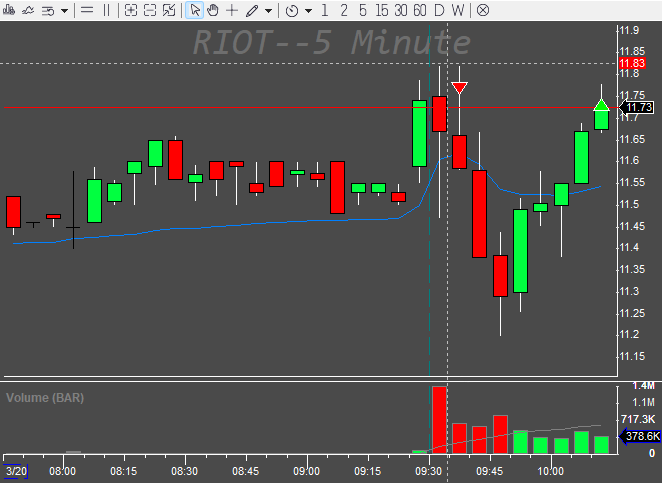Click the 717.3K volume axis label
This screenshot has width=662, height=483.
[638, 419]
